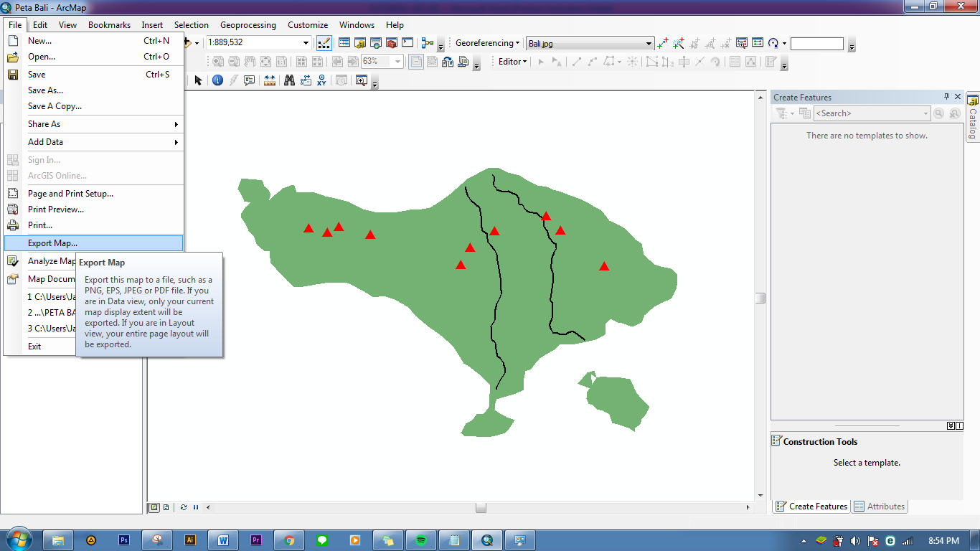This screenshot has height=551, width=980.
Task: Open the Find tool with binoculars icon
Action: click(289, 80)
